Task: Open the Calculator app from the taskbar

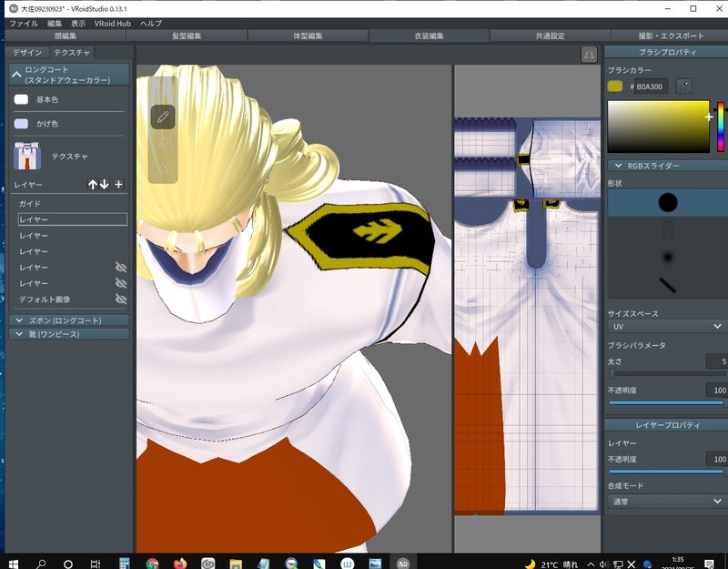Action: (124, 564)
